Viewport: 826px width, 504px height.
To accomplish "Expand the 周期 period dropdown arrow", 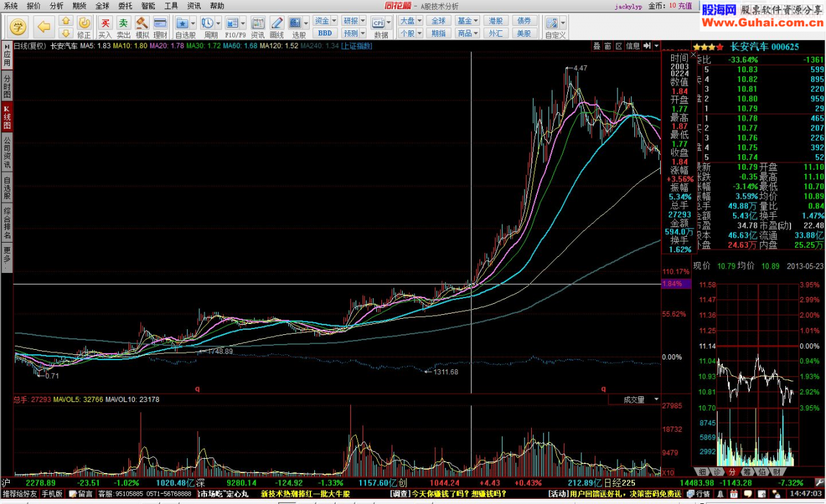I will pyautogui.click(x=218, y=23).
